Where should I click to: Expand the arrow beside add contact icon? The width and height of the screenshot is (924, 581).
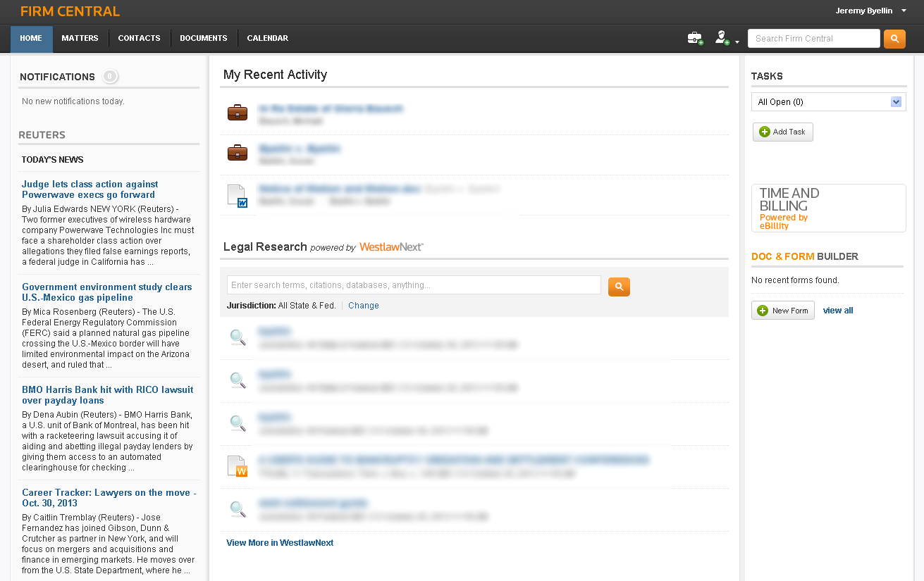tap(737, 42)
